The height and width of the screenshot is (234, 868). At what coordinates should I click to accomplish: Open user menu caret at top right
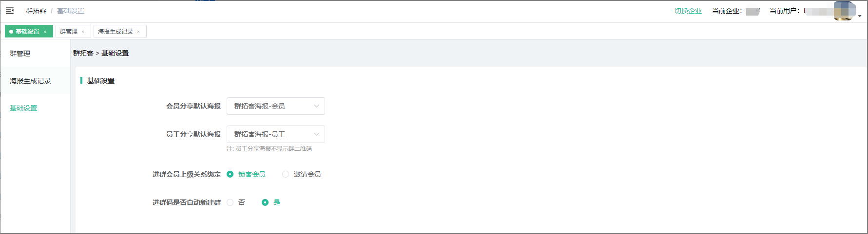click(x=860, y=16)
